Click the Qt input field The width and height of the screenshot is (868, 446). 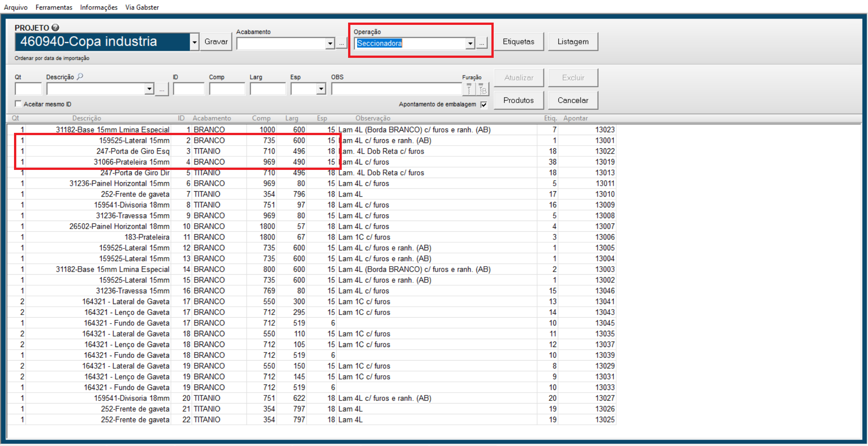(28, 89)
